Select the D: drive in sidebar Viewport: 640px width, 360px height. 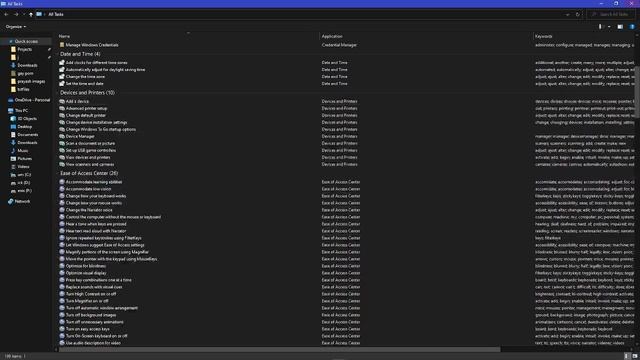click(x=24, y=183)
